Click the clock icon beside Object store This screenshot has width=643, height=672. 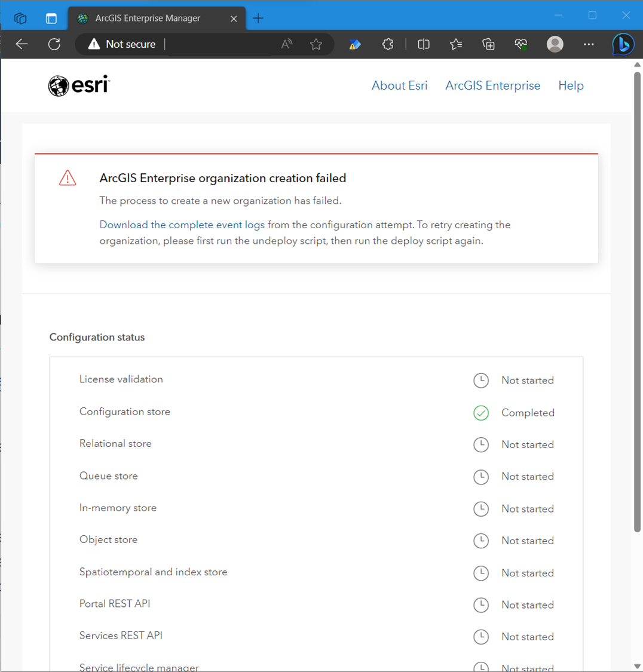click(481, 541)
